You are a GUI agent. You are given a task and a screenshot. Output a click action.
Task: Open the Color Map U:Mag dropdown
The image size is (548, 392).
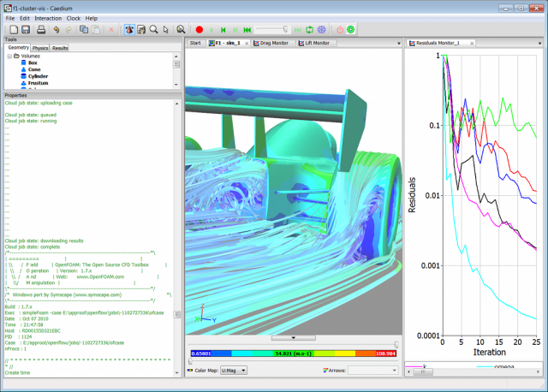(234, 371)
